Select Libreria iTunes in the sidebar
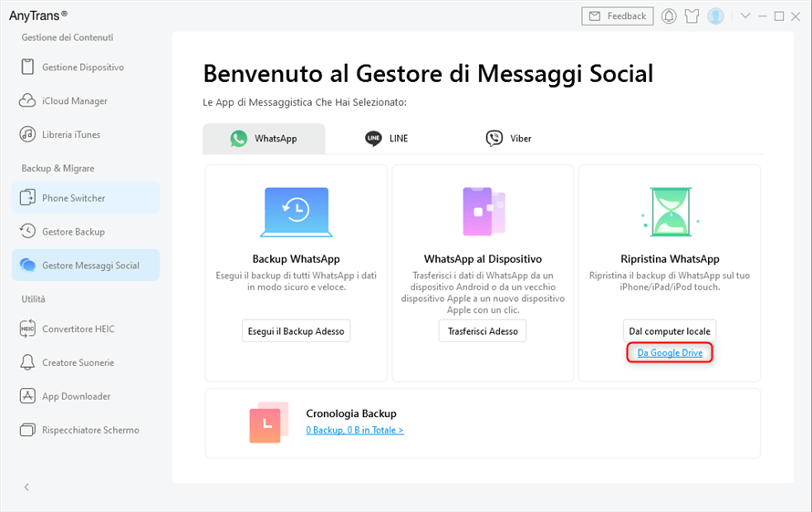 (86, 134)
